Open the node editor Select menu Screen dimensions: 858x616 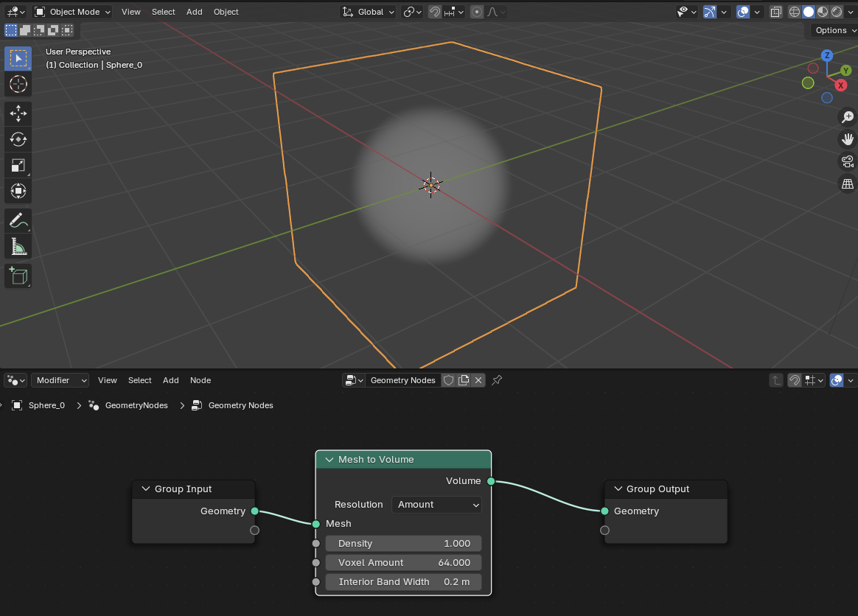point(139,380)
